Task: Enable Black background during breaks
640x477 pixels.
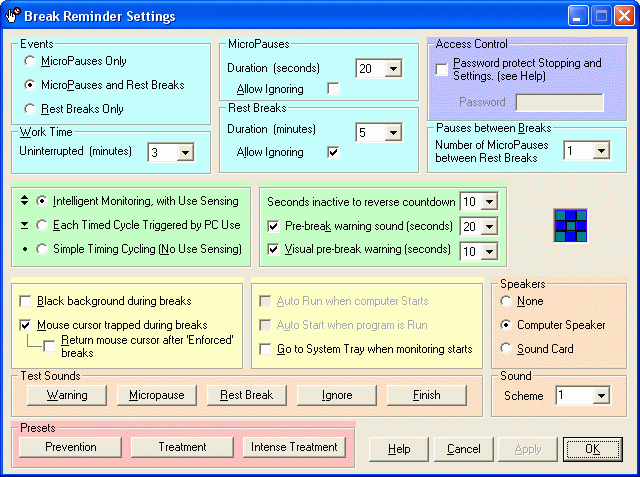Action: (25, 302)
